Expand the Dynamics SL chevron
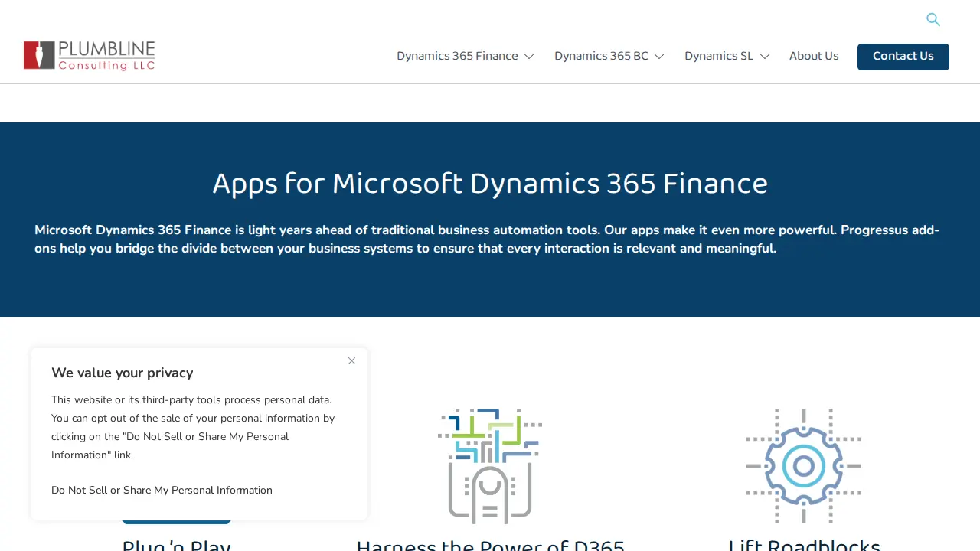 (x=764, y=57)
